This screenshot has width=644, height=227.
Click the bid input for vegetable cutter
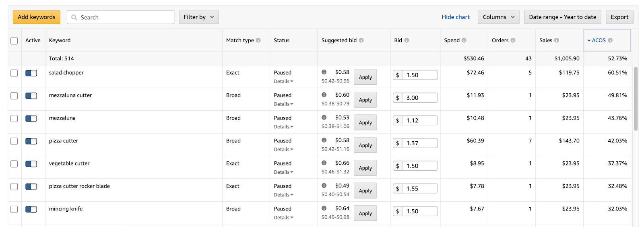(x=419, y=166)
